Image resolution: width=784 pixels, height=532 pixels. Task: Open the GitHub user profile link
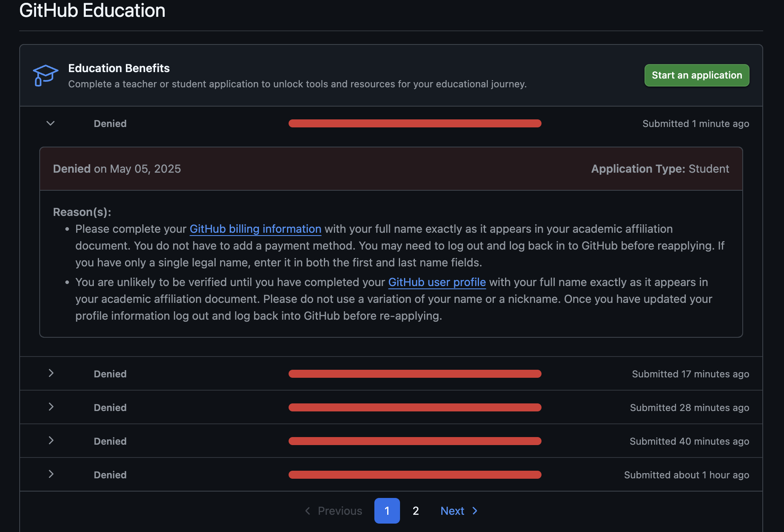coord(437,282)
